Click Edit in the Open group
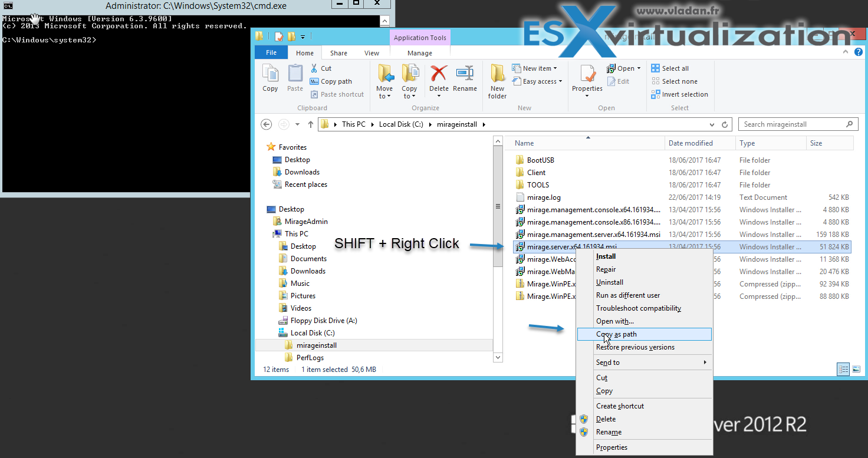Screen dimensions: 868x458 pos(618,81)
